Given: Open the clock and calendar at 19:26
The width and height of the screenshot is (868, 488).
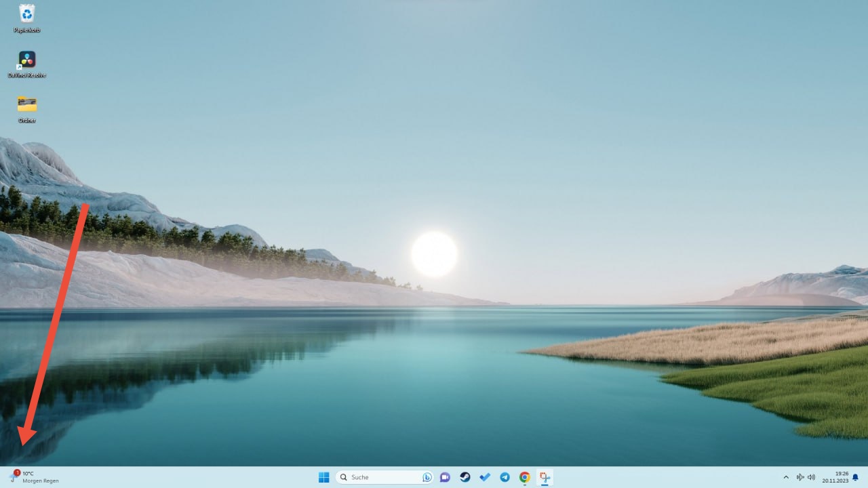Looking at the screenshot, I should (835, 477).
